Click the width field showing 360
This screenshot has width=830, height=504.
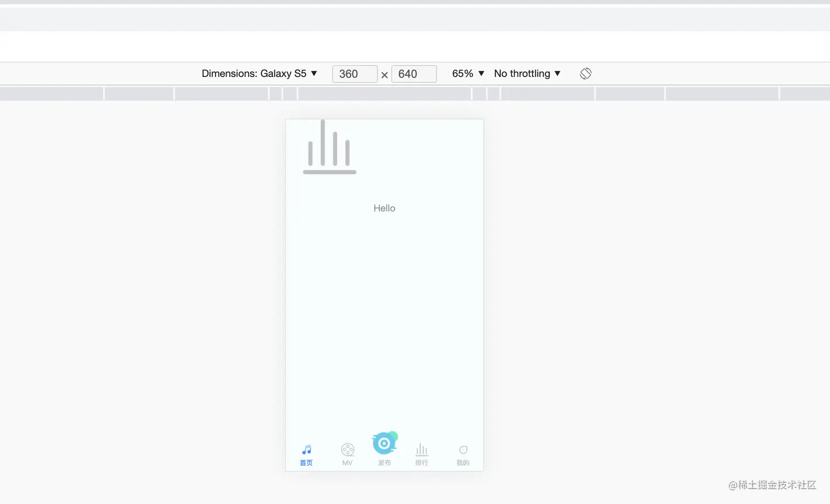click(355, 74)
